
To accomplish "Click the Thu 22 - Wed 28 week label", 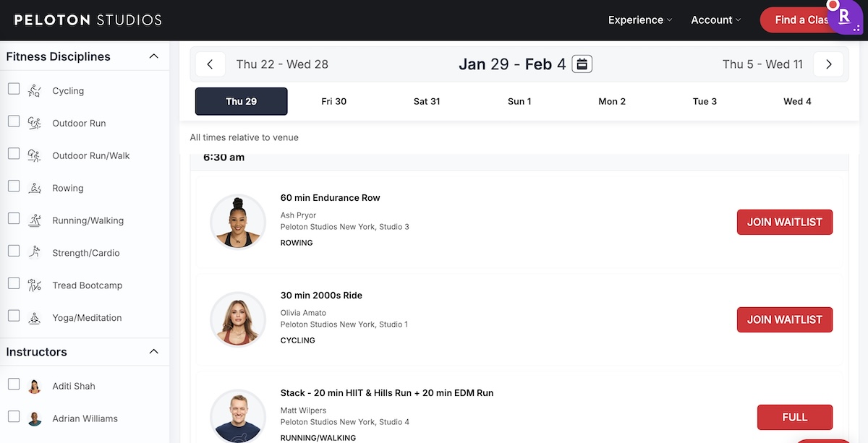I will [x=282, y=64].
